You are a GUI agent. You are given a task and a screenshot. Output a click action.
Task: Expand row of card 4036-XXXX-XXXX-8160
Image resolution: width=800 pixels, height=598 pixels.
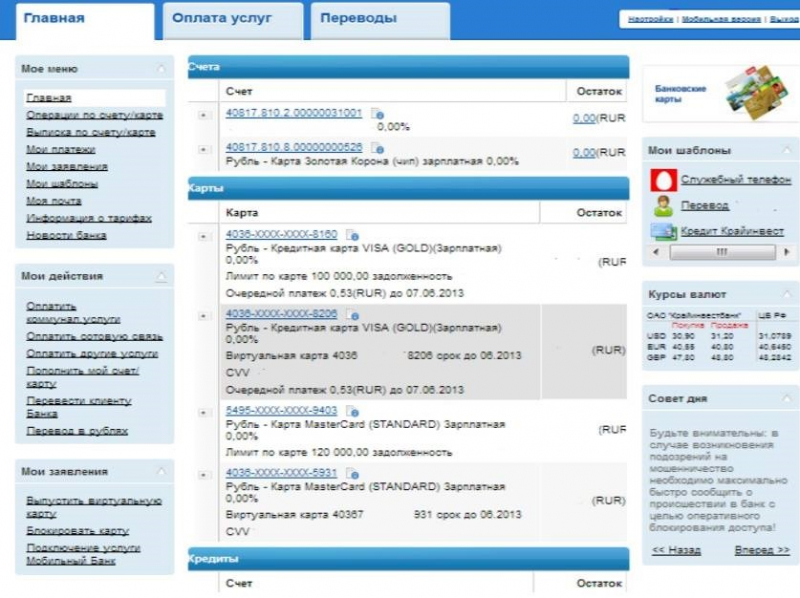204,237
